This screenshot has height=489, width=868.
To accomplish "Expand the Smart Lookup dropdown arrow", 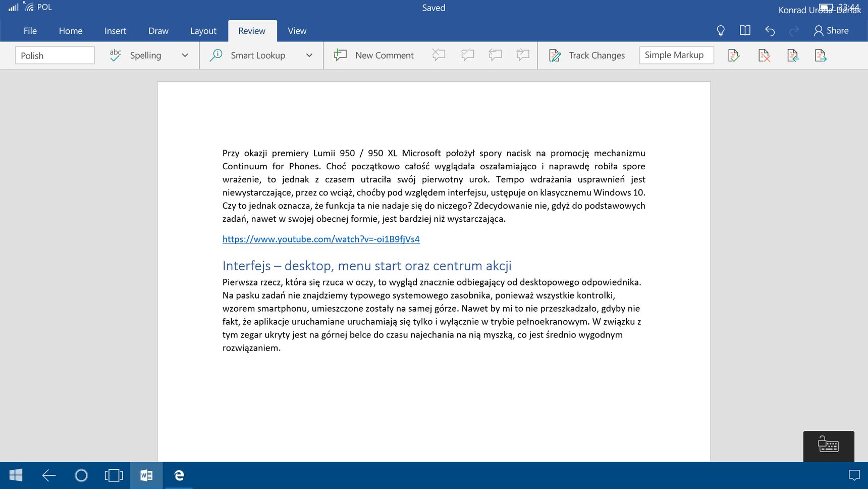I will 309,56.
